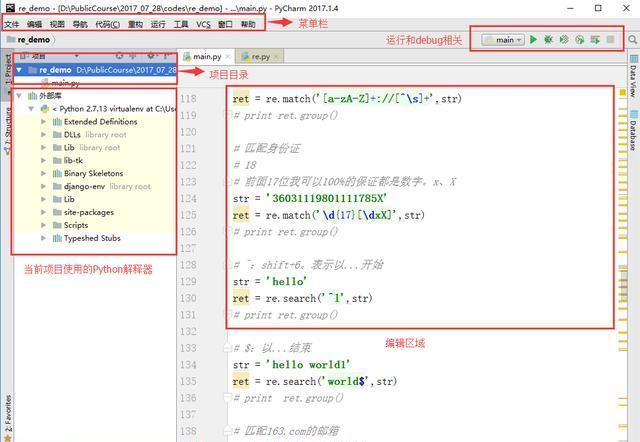Start debugging with the green bug icon

pyautogui.click(x=549, y=40)
